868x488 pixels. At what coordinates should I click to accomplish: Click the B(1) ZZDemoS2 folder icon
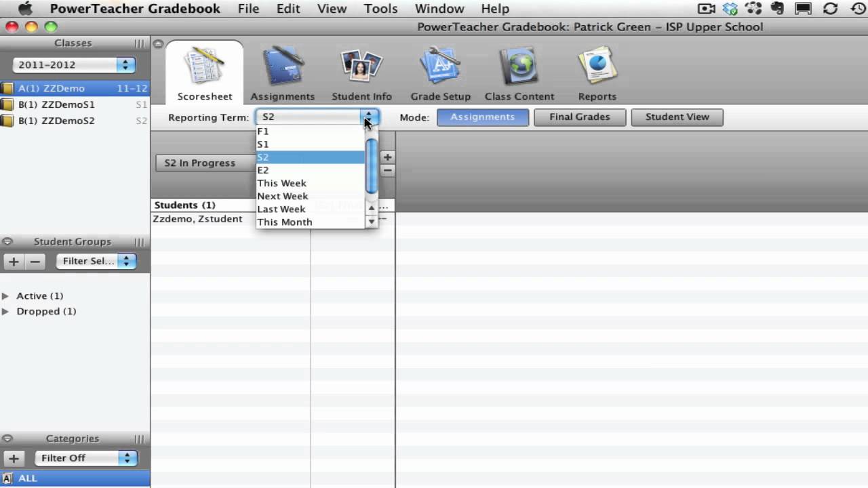point(7,121)
